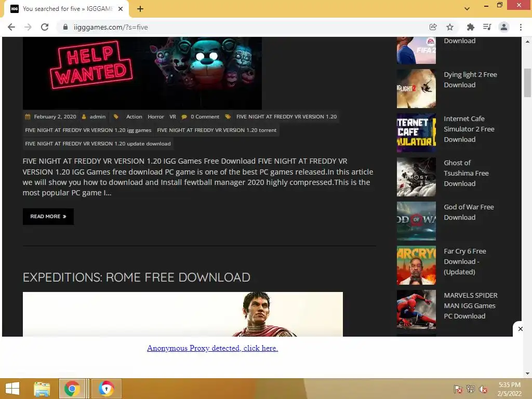Open the VR category link

[x=172, y=117]
